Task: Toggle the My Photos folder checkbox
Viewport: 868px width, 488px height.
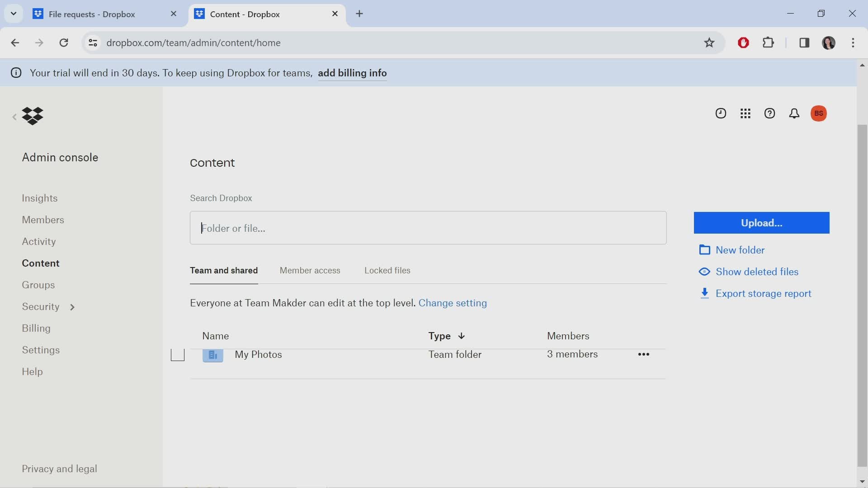Action: (x=177, y=354)
